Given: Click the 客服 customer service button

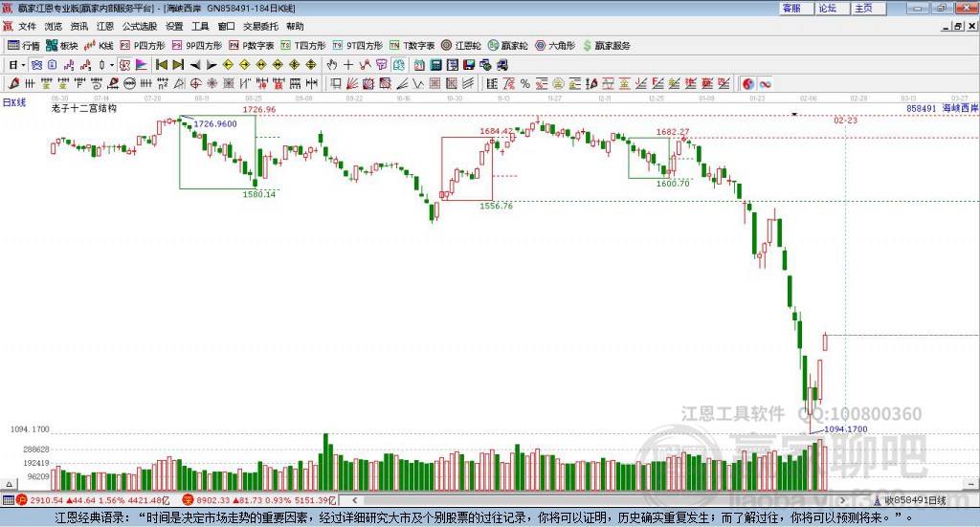Looking at the screenshot, I should tap(797, 8).
